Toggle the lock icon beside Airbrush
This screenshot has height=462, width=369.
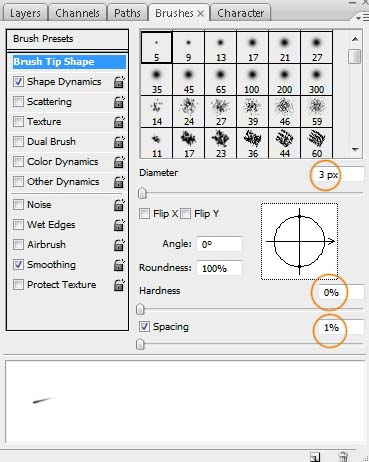[119, 245]
